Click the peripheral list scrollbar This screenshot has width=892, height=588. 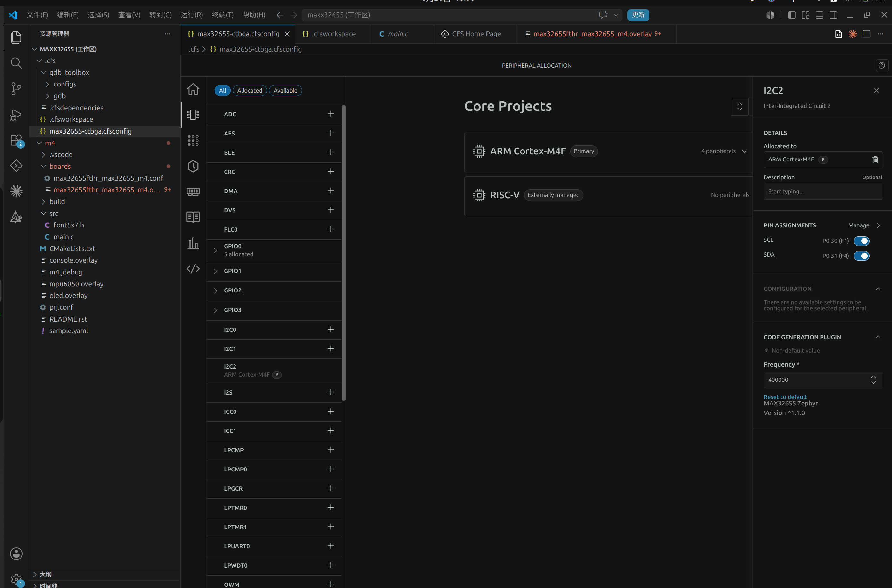point(343,253)
